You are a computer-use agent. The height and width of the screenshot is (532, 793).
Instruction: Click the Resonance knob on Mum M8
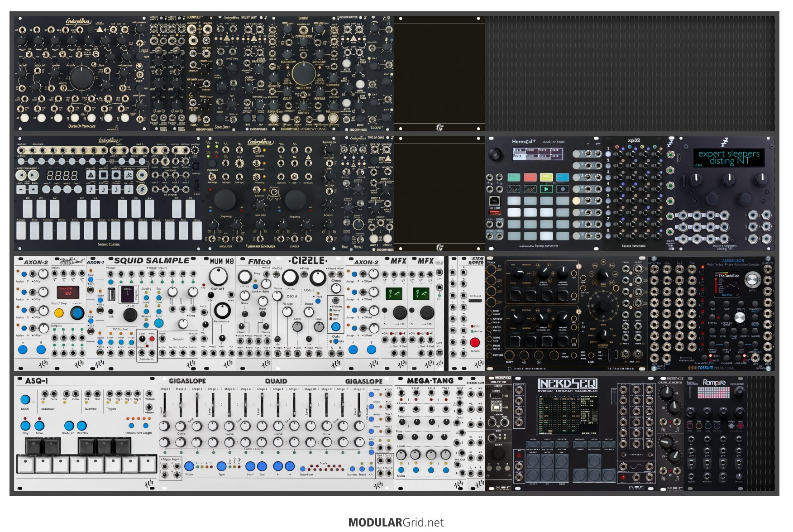point(222,311)
